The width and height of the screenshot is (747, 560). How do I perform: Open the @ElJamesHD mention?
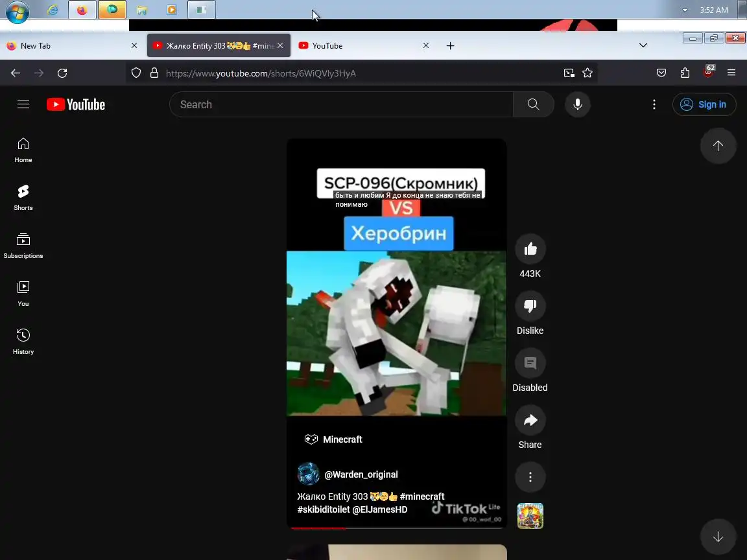pos(380,509)
